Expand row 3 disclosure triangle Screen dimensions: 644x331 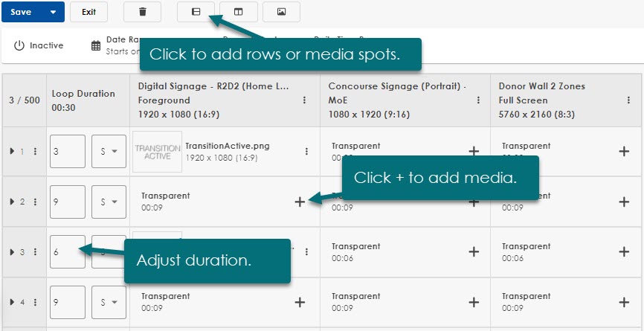click(12, 252)
